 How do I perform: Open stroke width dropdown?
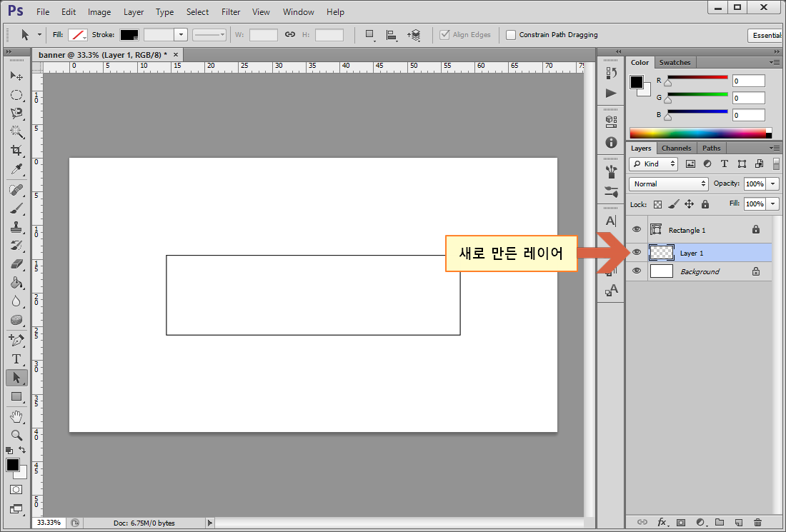tap(181, 34)
